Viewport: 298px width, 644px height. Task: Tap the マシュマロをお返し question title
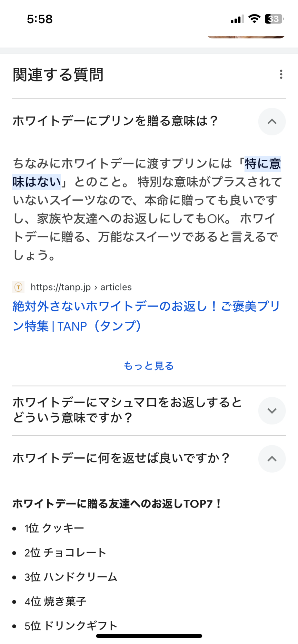pyautogui.click(x=127, y=410)
